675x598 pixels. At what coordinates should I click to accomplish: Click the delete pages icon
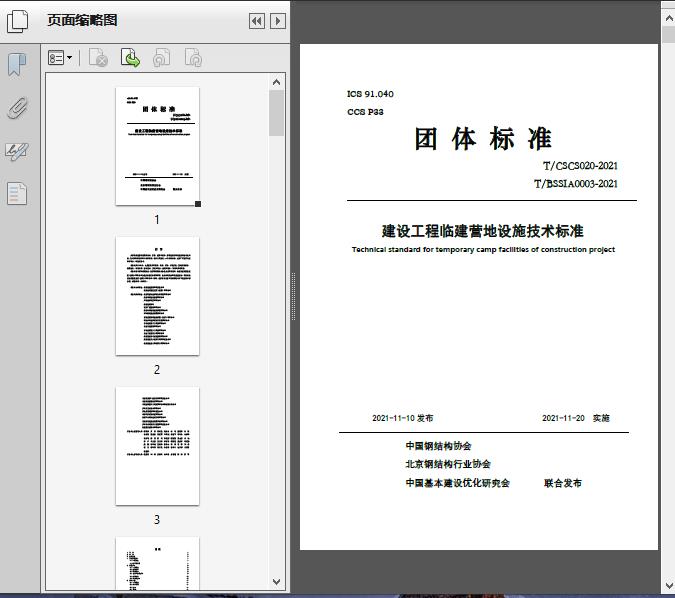point(98,59)
